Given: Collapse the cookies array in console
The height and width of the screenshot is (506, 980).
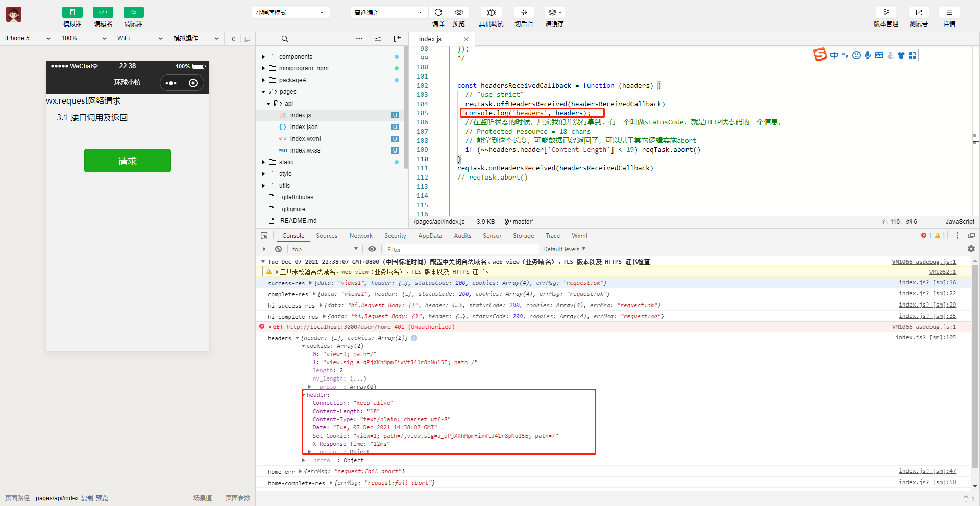Looking at the screenshot, I should pos(303,346).
